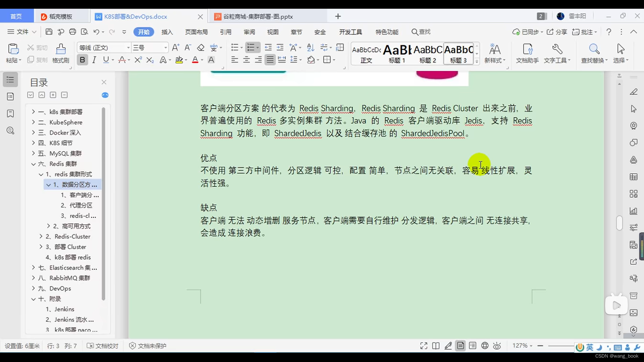This screenshot has height=362, width=644.
Task: Center align text icon
Action: tap(247, 60)
